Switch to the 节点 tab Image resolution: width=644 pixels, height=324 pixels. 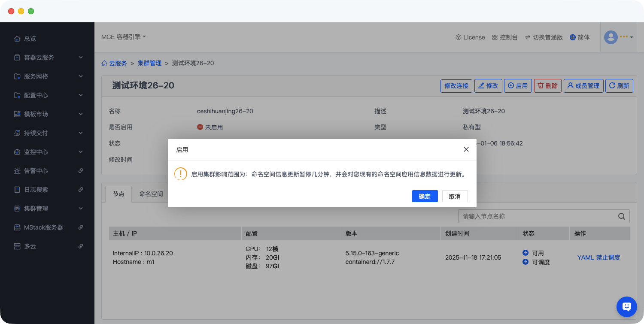118,194
